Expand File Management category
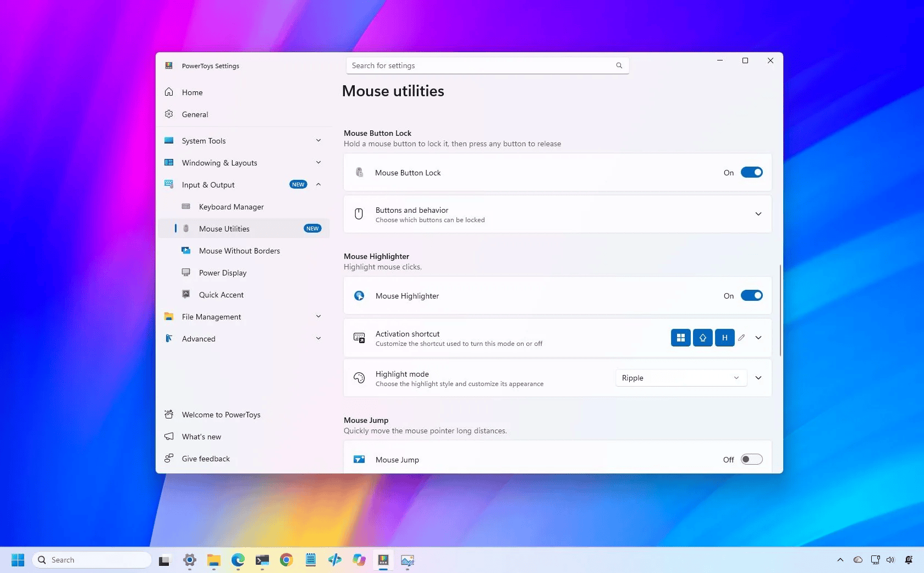 point(244,317)
